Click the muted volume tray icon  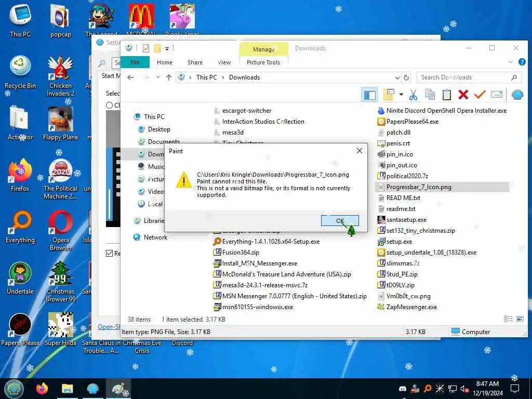tap(465, 389)
